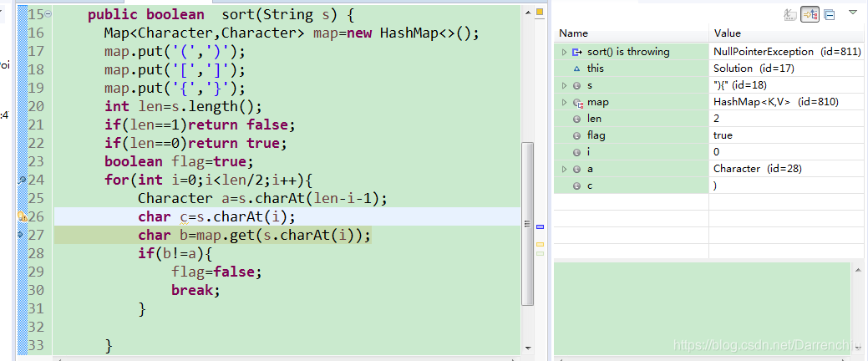Click the 'break;' statement on line 30
This screenshot has width=868, height=361.
point(196,290)
